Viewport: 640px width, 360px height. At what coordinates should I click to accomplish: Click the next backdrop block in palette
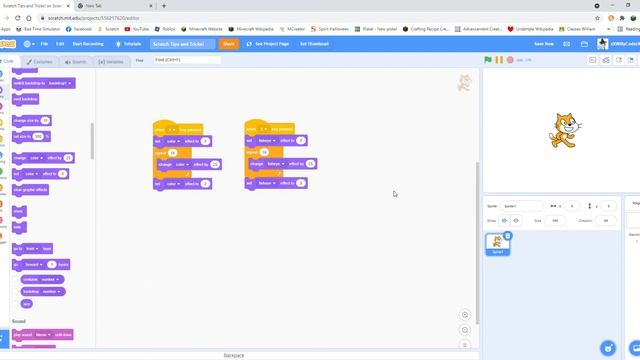pyautogui.click(x=25, y=99)
